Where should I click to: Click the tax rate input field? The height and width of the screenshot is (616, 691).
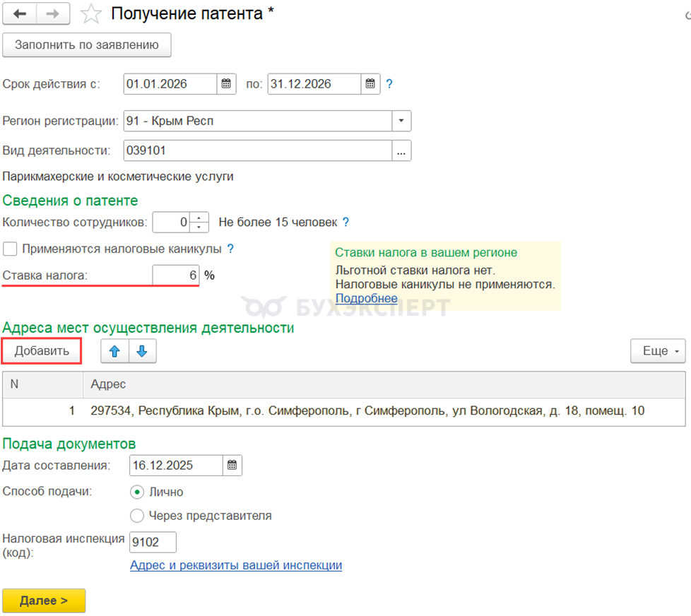(176, 276)
